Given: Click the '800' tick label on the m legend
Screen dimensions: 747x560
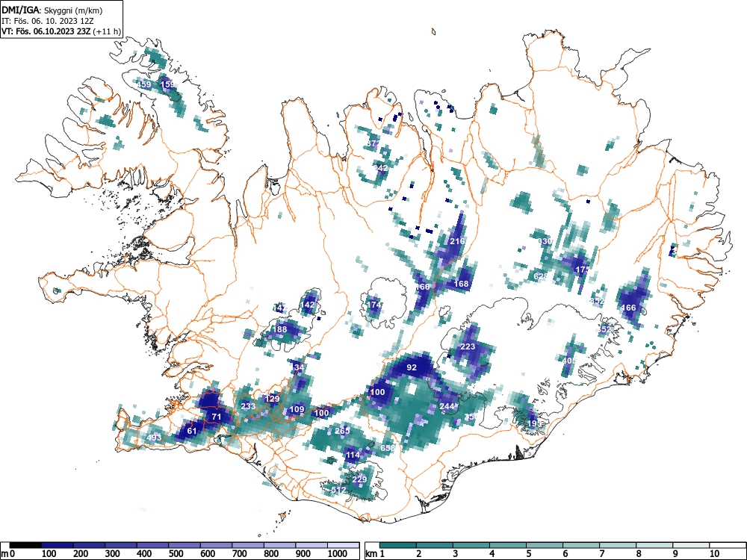Looking at the screenshot, I should point(272,554).
